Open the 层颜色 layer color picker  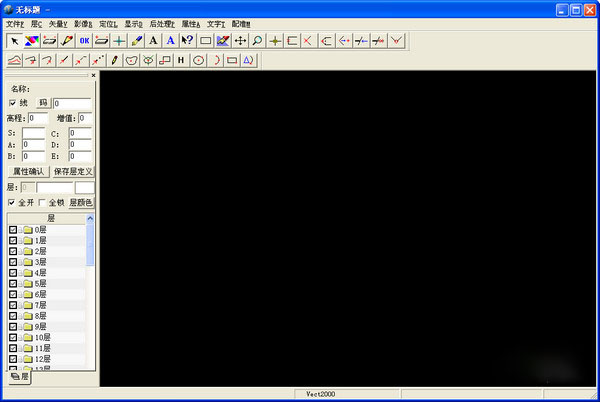pyautogui.click(x=81, y=203)
